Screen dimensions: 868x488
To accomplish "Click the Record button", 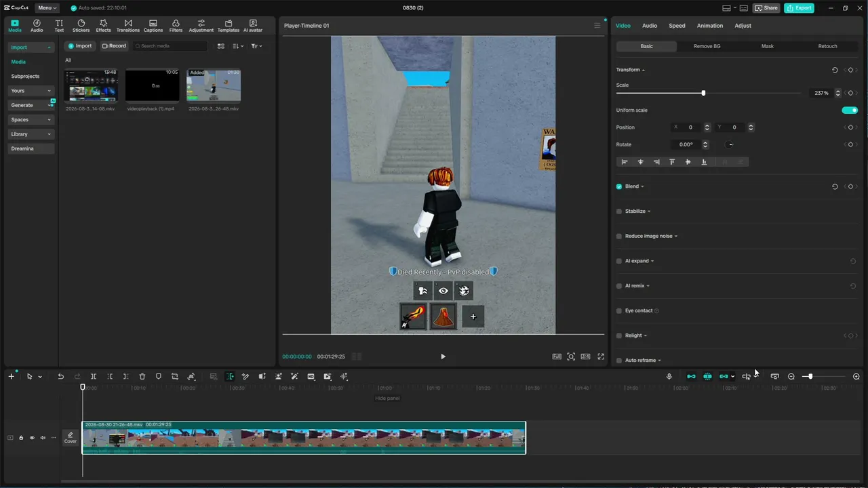I will point(114,46).
